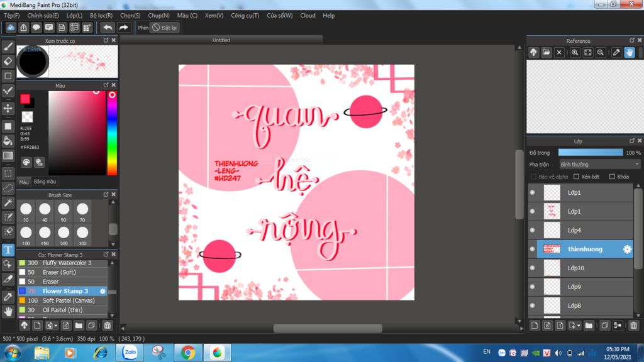Delete the layer with the trash icon
The height and width of the screenshot is (362, 644).
click(x=634, y=326)
